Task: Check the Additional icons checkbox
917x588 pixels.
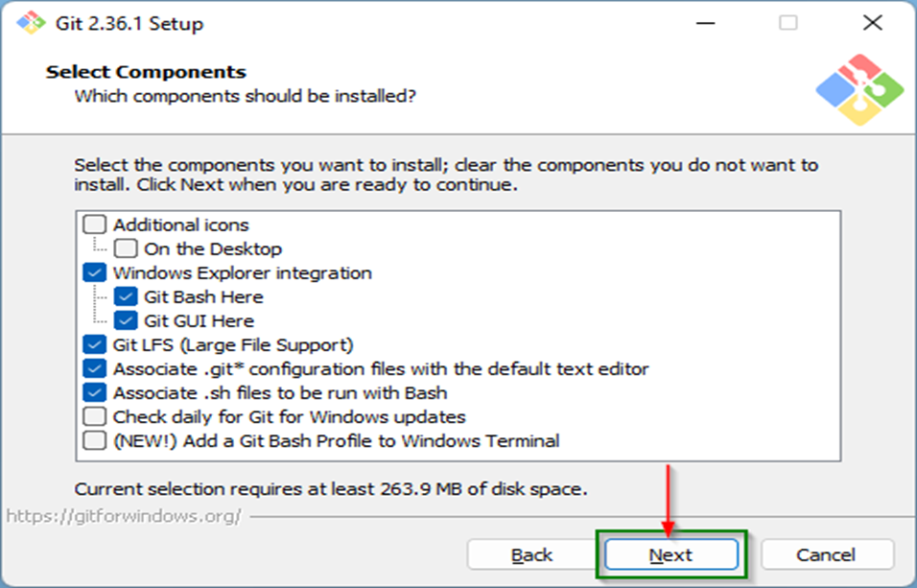Action: (94, 224)
